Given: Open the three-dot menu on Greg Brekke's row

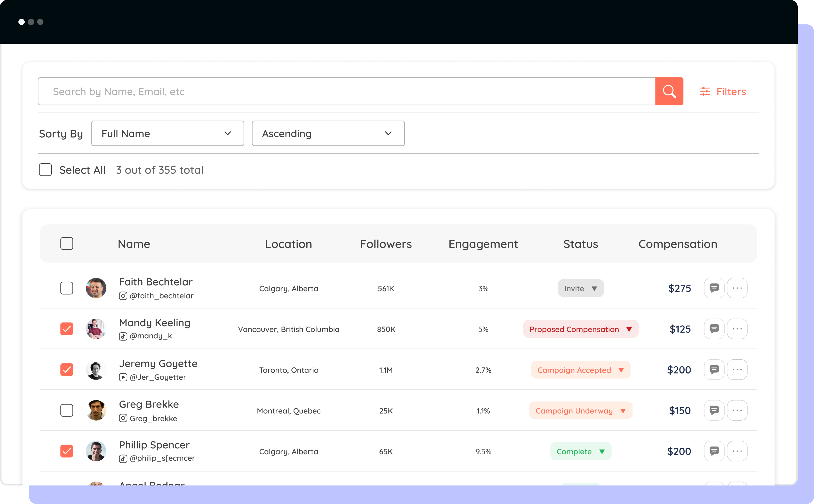Looking at the screenshot, I should [x=737, y=410].
